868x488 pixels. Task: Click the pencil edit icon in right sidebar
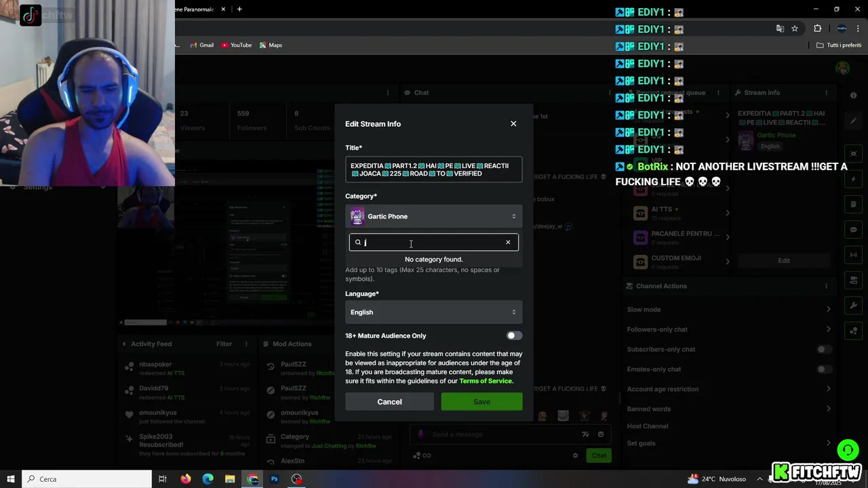[854, 121]
